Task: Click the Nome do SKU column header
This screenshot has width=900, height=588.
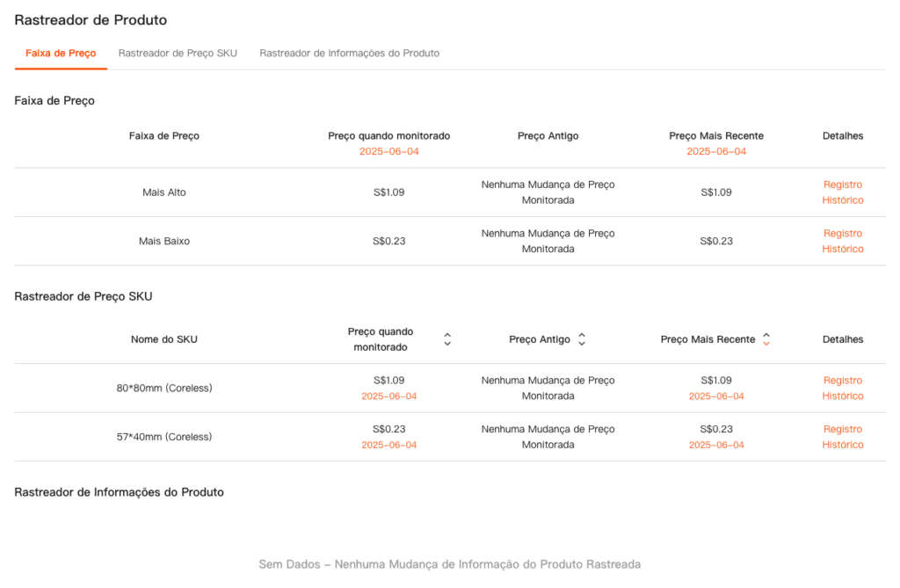Action: click(164, 339)
